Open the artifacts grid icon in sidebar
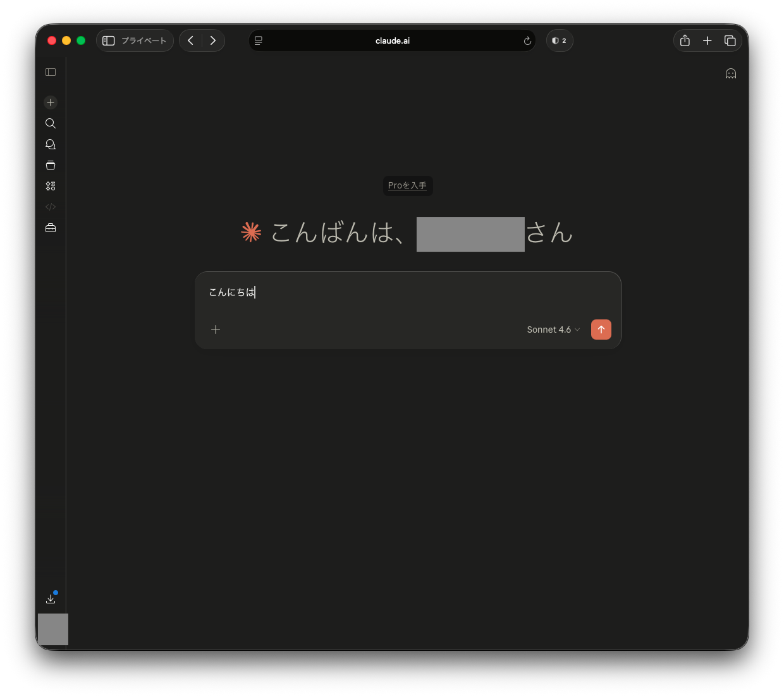Image resolution: width=784 pixels, height=697 pixels. click(x=51, y=186)
